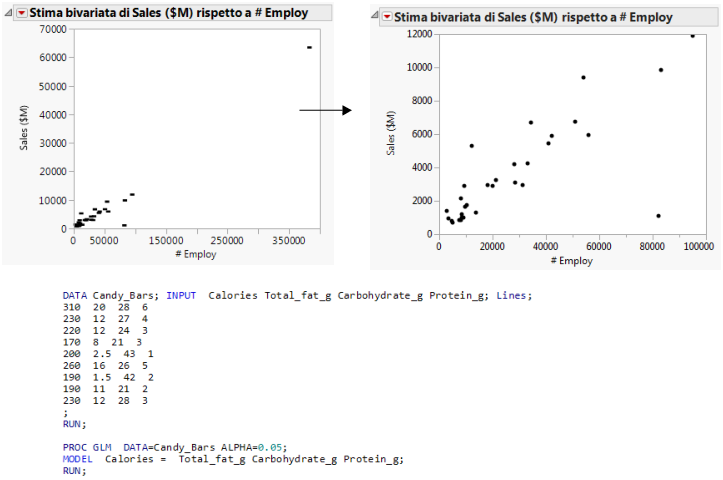Select the right-plot point near 12000 sales

692,35
